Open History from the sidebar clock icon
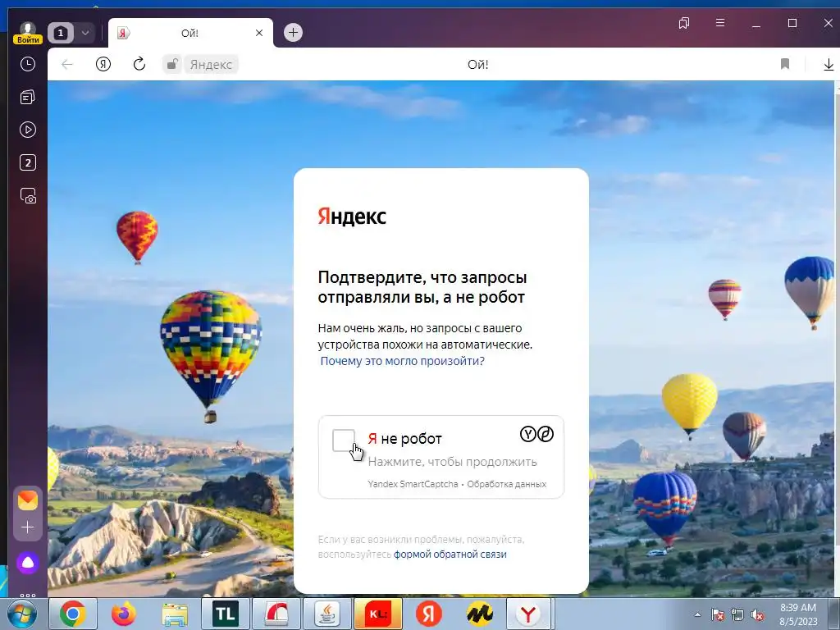Viewport: 840px width, 630px height. [x=28, y=65]
